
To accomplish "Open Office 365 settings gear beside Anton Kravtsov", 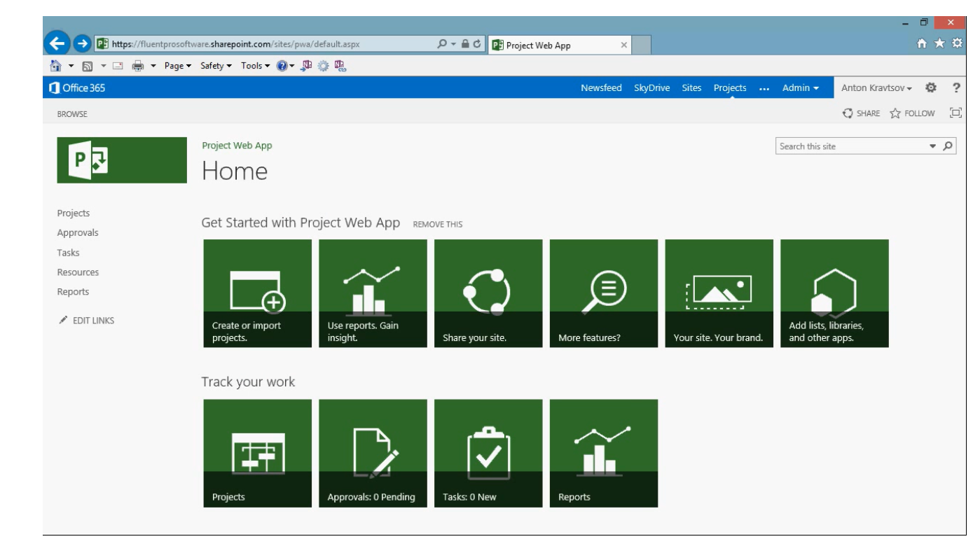I will tap(931, 87).
